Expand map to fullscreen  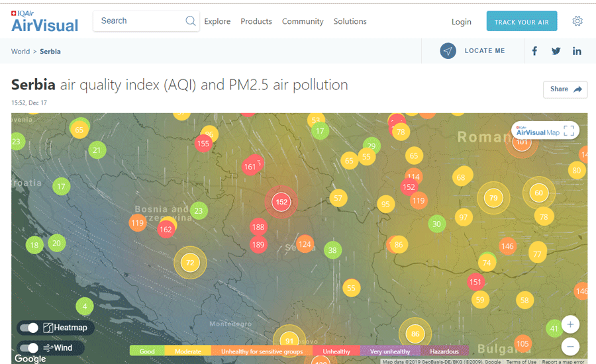click(x=569, y=131)
